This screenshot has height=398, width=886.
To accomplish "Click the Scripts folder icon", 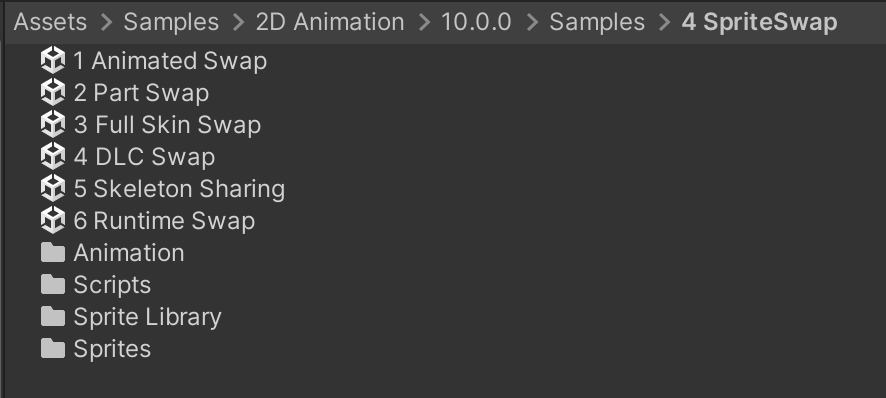I will tap(53, 284).
